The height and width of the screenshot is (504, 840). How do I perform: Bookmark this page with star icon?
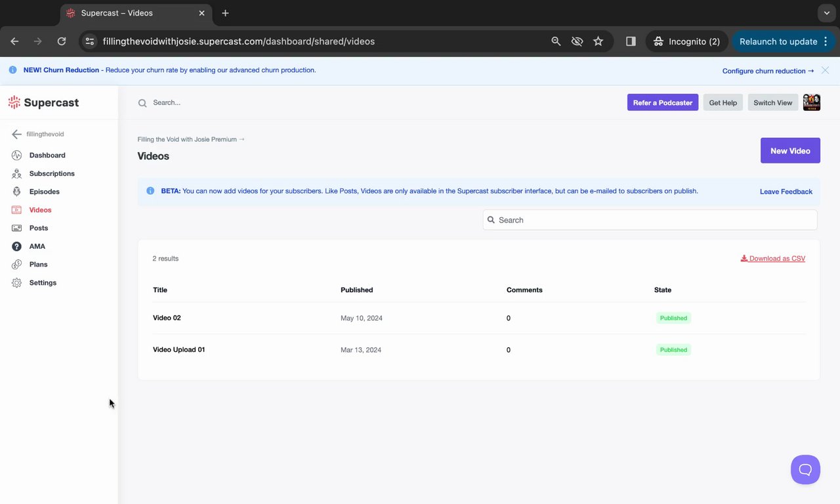(598, 41)
